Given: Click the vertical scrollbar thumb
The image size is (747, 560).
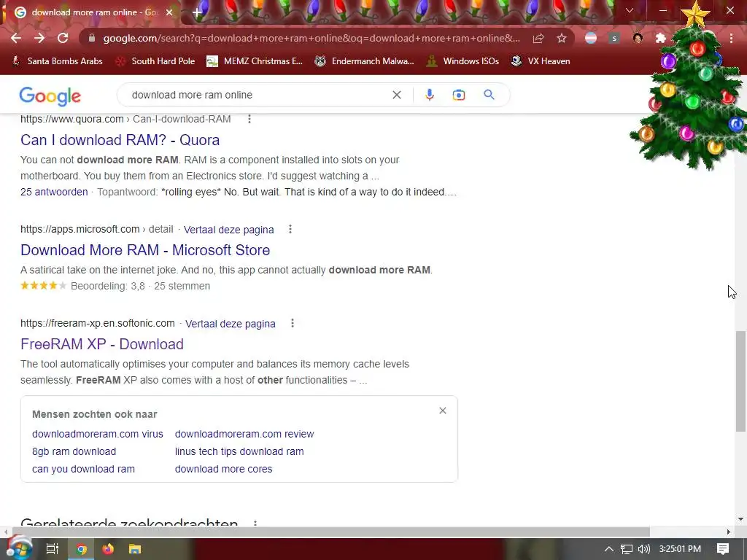Looking at the screenshot, I should click(x=740, y=381).
